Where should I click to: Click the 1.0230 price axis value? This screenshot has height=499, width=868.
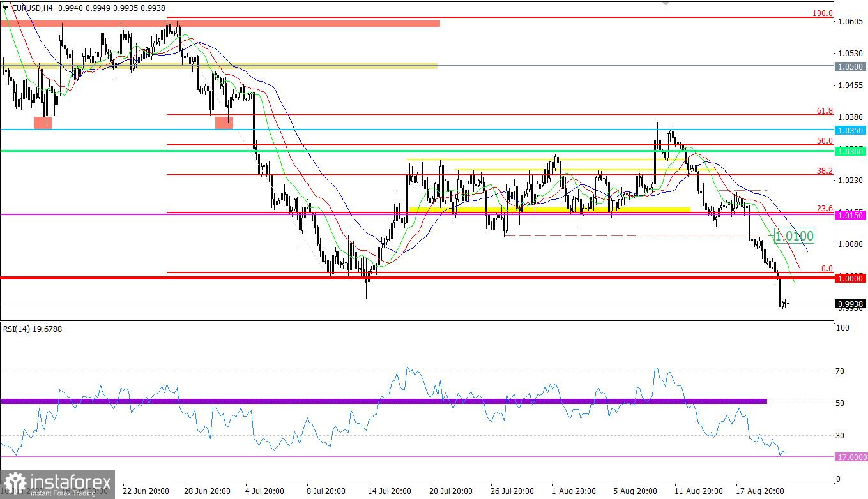(x=851, y=181)
